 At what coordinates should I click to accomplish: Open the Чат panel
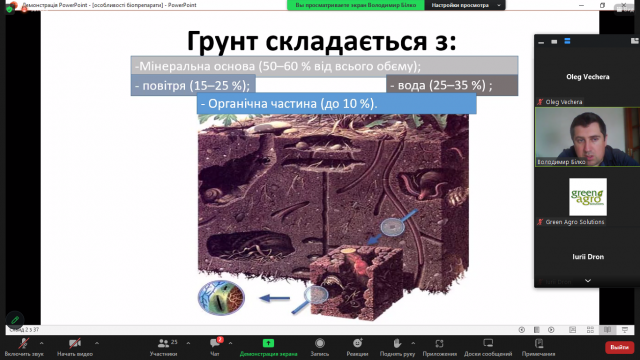click(x=215, y=348)
